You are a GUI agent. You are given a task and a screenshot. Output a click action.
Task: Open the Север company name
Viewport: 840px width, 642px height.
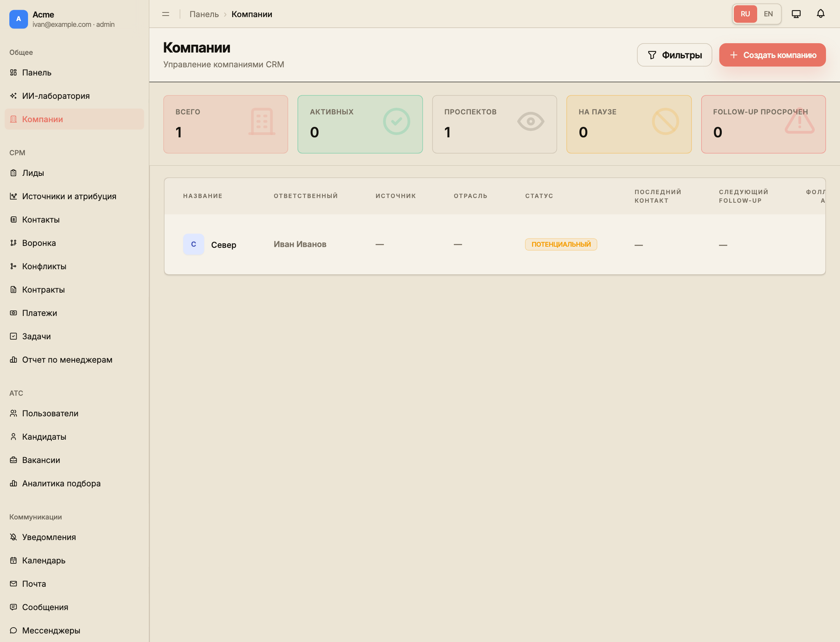tap(224, 245)
